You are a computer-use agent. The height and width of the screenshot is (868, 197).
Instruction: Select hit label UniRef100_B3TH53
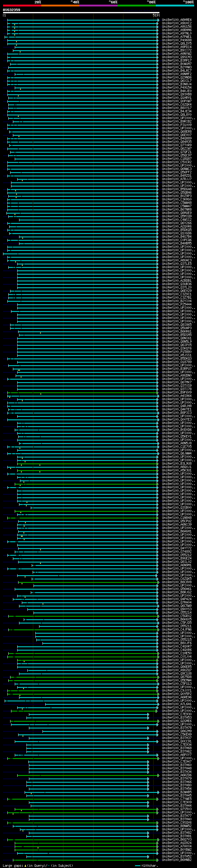177,717
